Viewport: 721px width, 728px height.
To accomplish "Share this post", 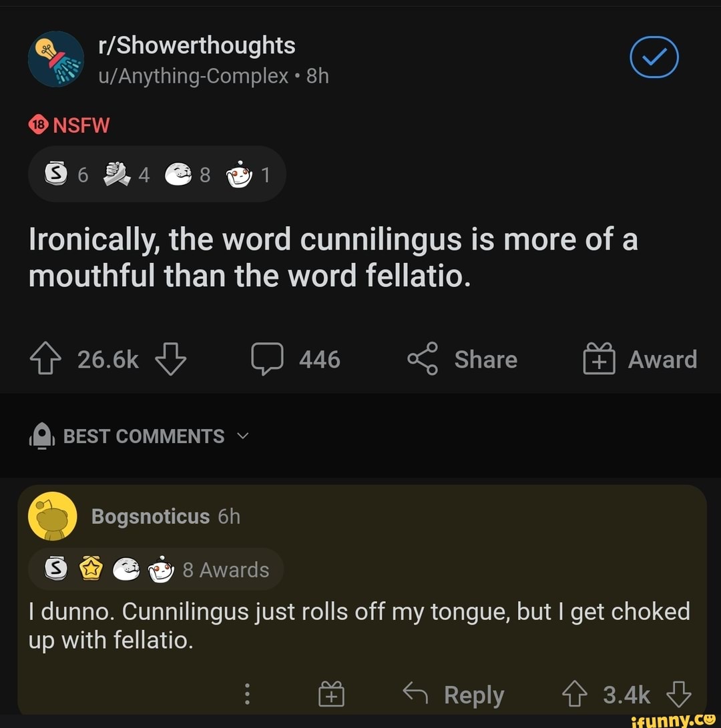I will pyautogui.click(x=463, y=360).
